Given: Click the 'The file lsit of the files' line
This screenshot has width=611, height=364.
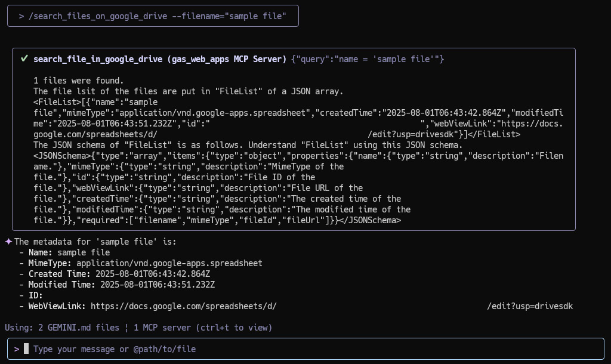Looking at the screenshot, I should [x=188, y=91].
